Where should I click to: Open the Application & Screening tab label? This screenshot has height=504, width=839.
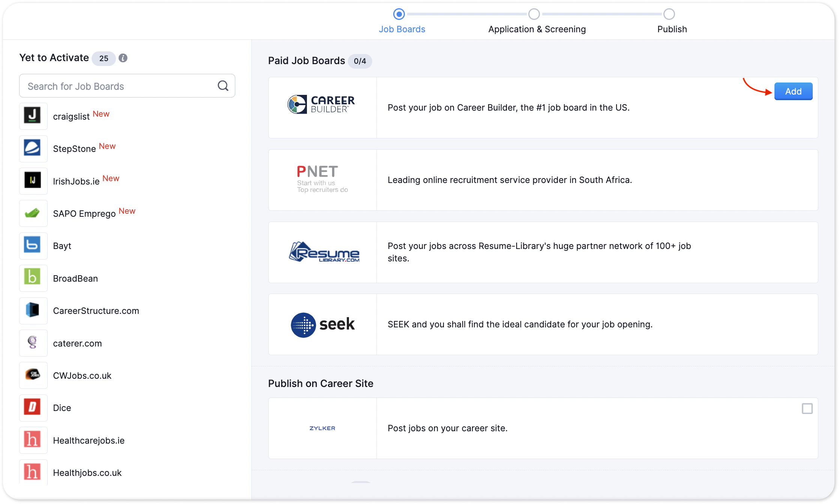pos(537,29)
